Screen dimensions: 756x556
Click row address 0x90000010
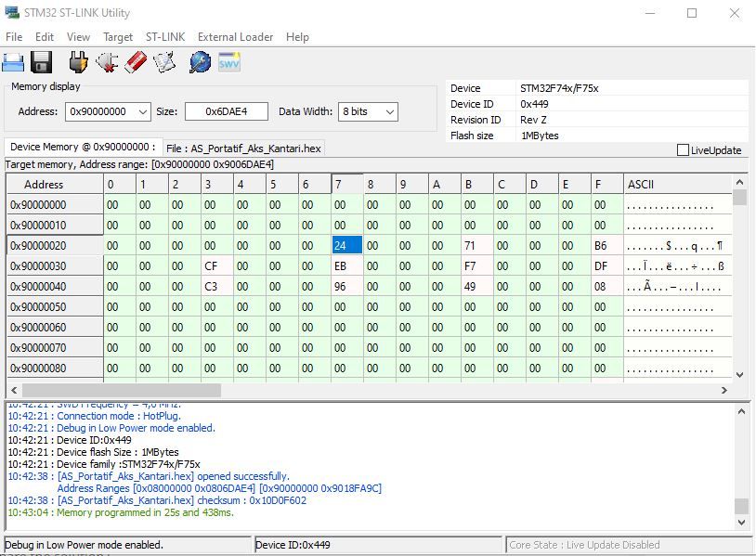[55, 226]
